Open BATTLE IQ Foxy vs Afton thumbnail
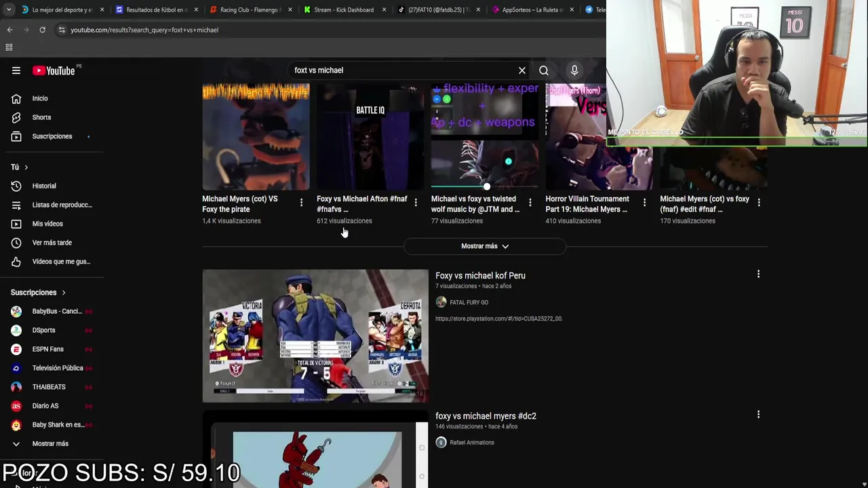This screenshot has width=868, height=488. pyautogui.click(x=370, y=137)
